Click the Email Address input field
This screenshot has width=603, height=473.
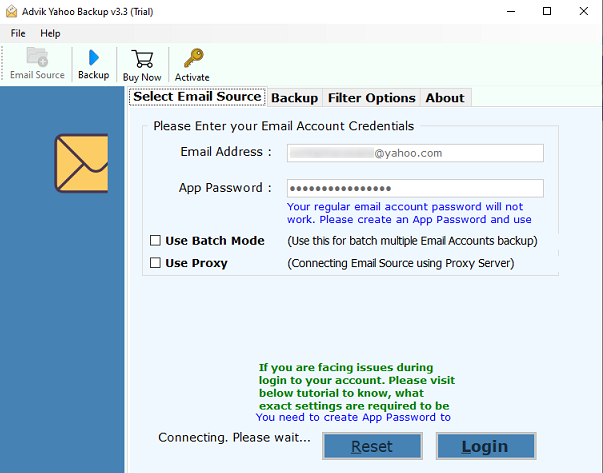coord(415,153)
